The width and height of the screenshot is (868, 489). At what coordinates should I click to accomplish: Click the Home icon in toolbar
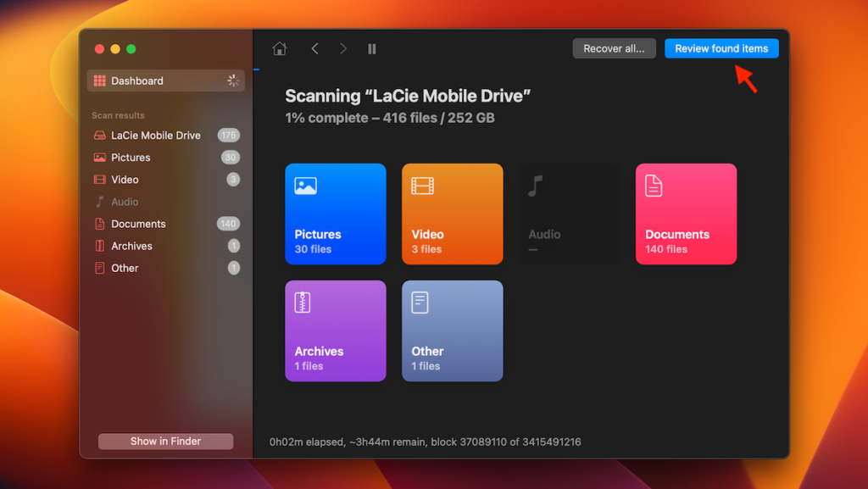(280, 49)
